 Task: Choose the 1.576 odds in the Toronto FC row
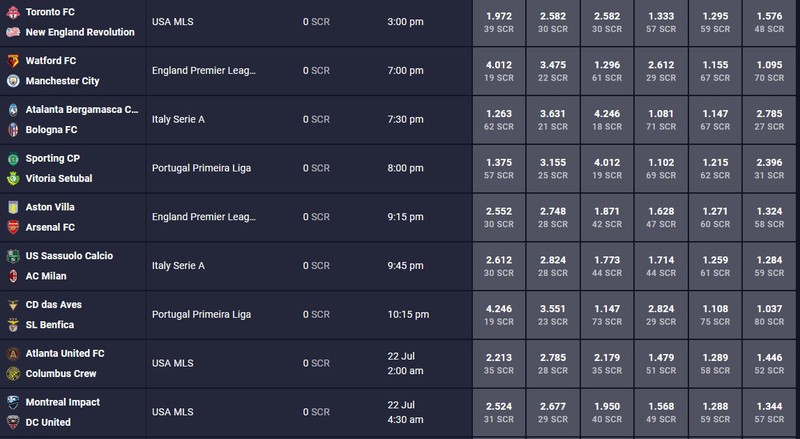[769, 22]
